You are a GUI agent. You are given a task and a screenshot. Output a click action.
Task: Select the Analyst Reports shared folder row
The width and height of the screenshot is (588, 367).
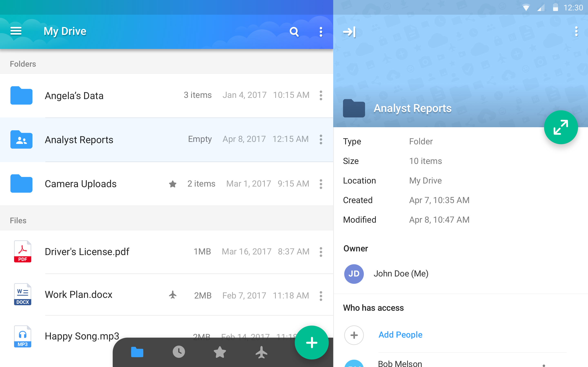(79, 140)
